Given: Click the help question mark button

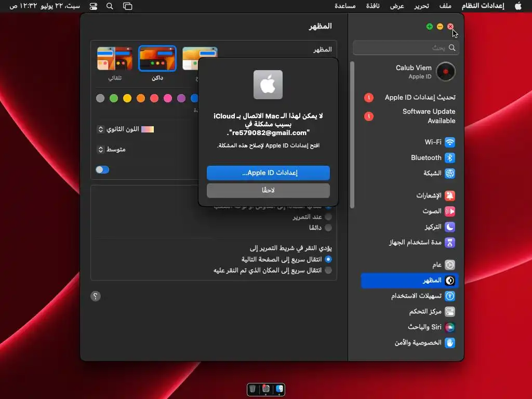Looking at the screenshot, I should 96,296.
